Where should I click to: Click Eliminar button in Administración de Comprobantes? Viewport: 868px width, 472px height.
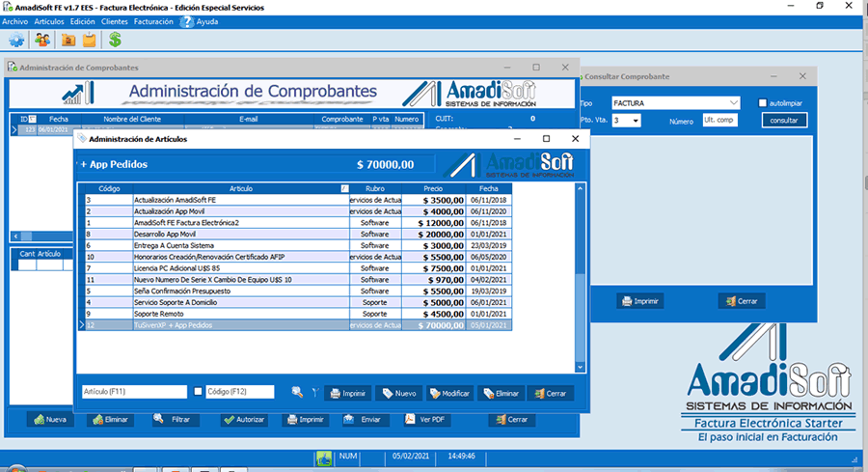[x=110, y=420]
